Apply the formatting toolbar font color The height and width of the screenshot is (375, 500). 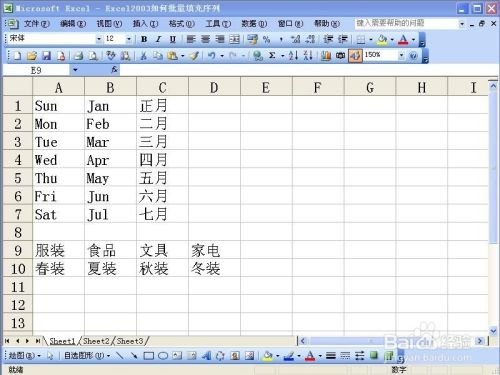(x=403, y=39)
